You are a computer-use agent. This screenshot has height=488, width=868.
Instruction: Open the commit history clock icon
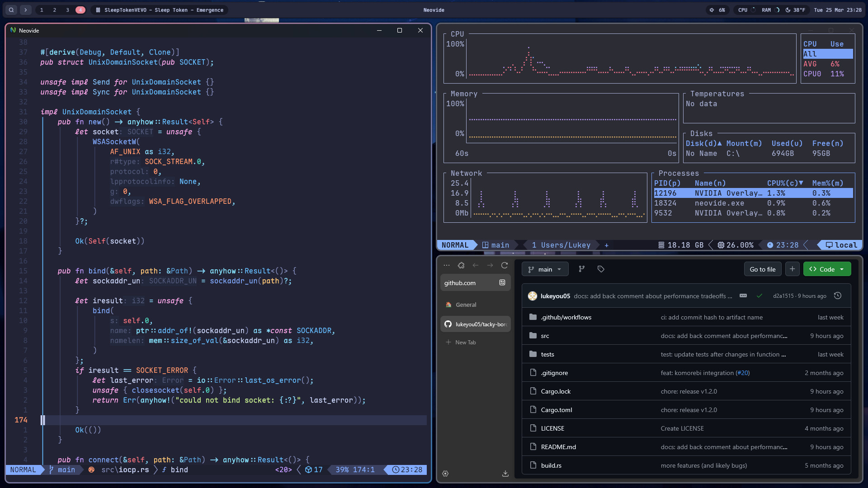[x=838, y=296]
